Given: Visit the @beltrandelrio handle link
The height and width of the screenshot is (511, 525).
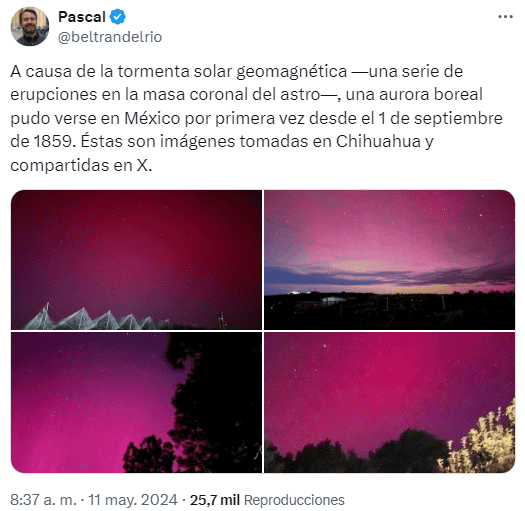Looking at the screenshot, I should point(110,37).
